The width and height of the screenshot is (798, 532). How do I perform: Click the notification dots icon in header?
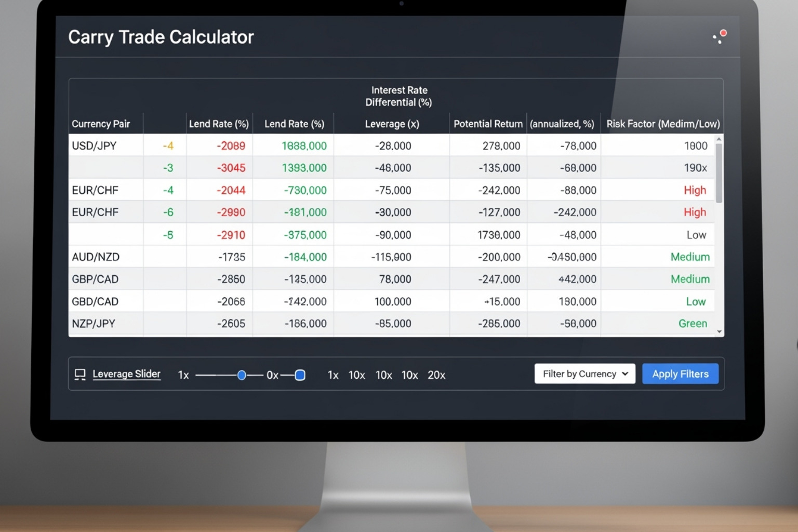(720, 37)
